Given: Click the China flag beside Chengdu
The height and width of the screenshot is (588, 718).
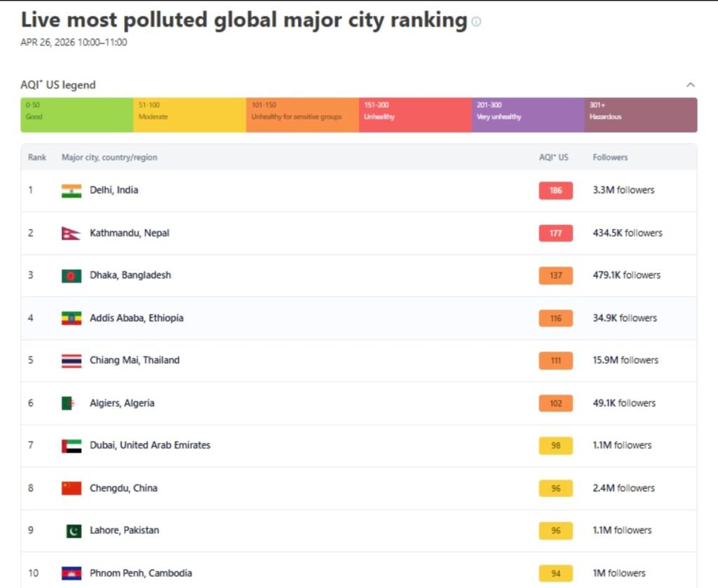Looking at the screenshot, I should point(71,488).
